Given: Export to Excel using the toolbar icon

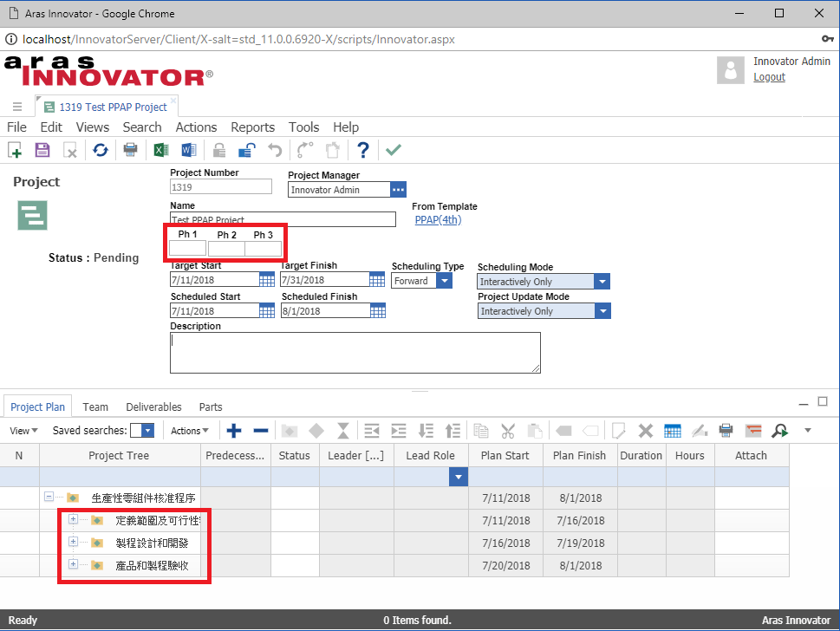Looking at the screenshot, I should 160,150.
